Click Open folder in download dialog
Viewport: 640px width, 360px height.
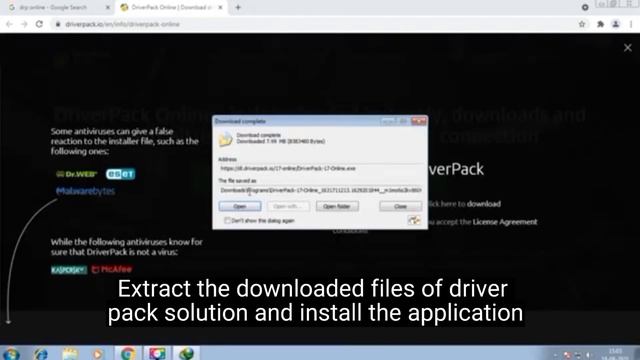tap(337, 206)
